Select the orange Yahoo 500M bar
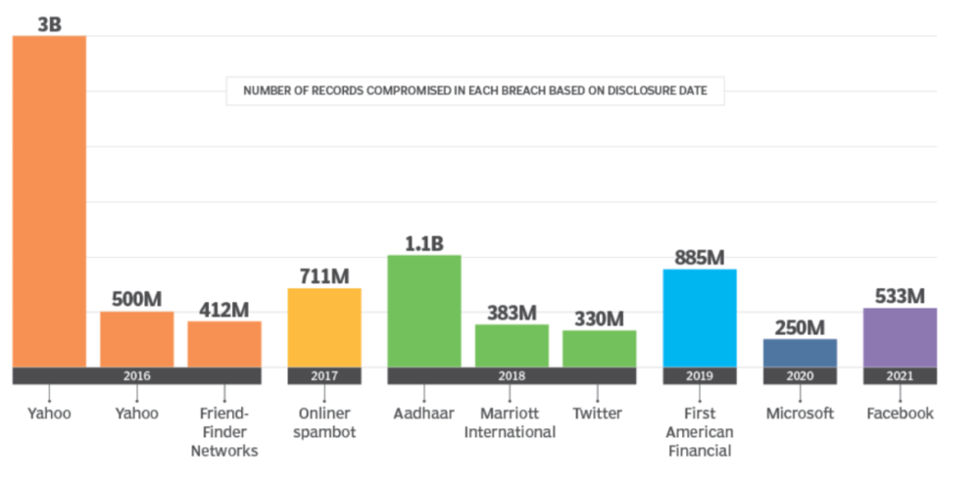Screen dimensions: 980x489 coord(136,339)
